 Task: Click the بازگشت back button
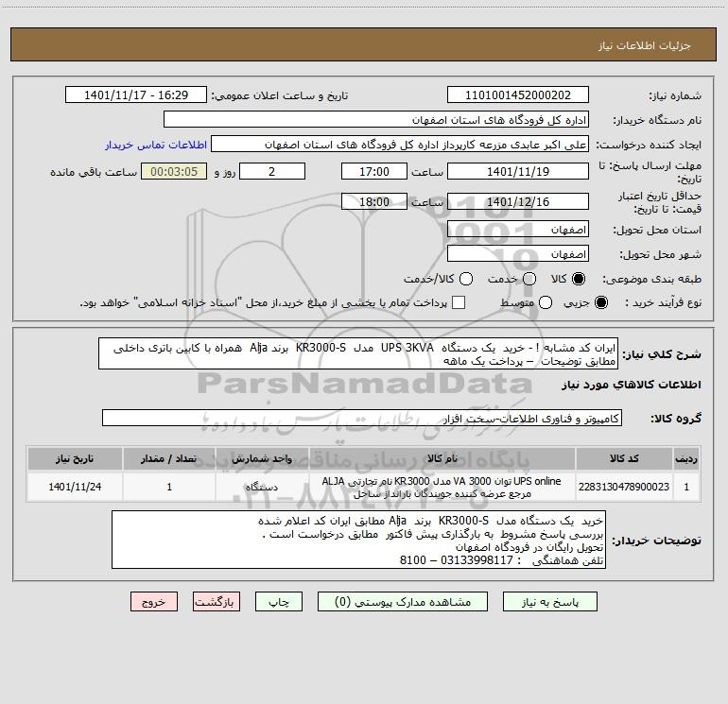[217, 602]
